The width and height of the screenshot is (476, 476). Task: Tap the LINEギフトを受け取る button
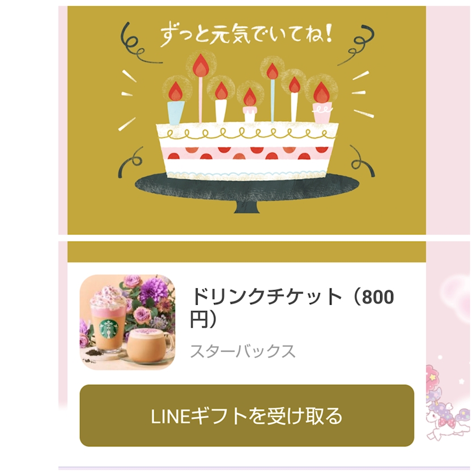pos(247,415)
